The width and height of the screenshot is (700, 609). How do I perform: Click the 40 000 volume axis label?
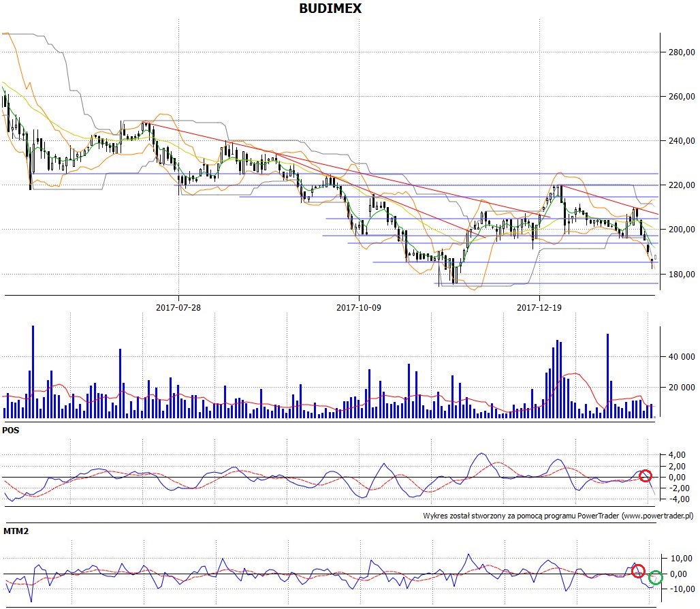pyautogui.click(x=682, y=357)
